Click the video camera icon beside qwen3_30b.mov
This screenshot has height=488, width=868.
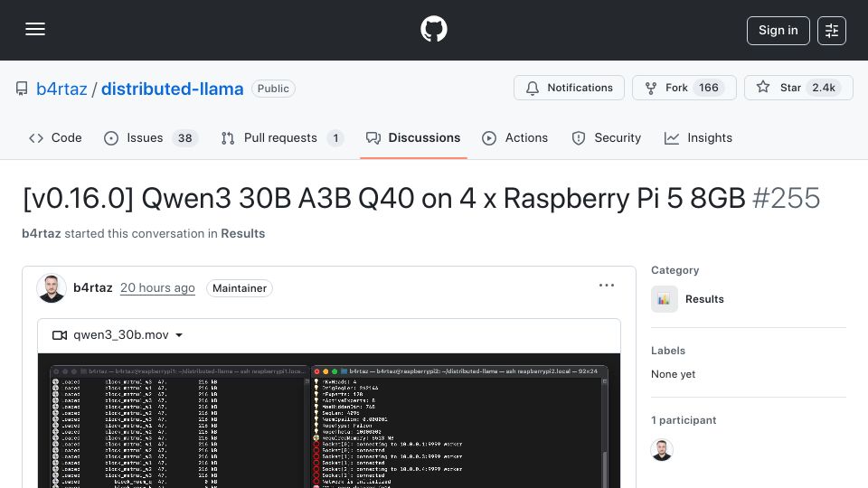[x=60, y=335]
